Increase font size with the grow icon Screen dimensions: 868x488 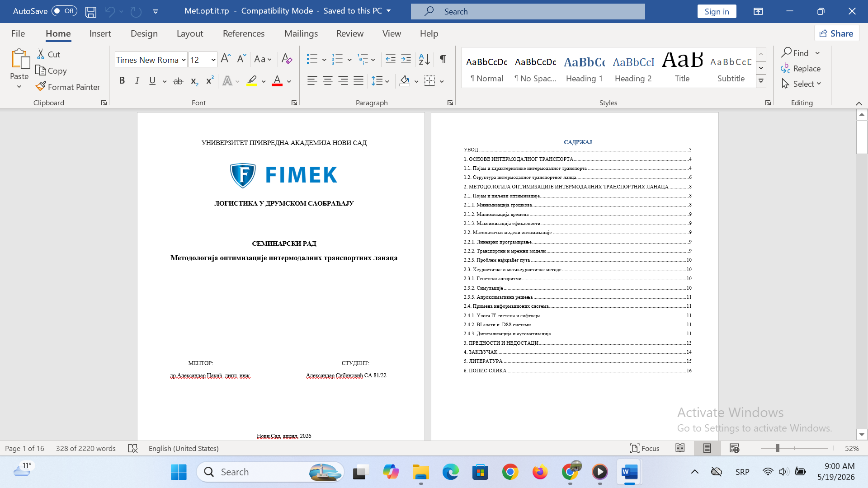coord(226,59)
